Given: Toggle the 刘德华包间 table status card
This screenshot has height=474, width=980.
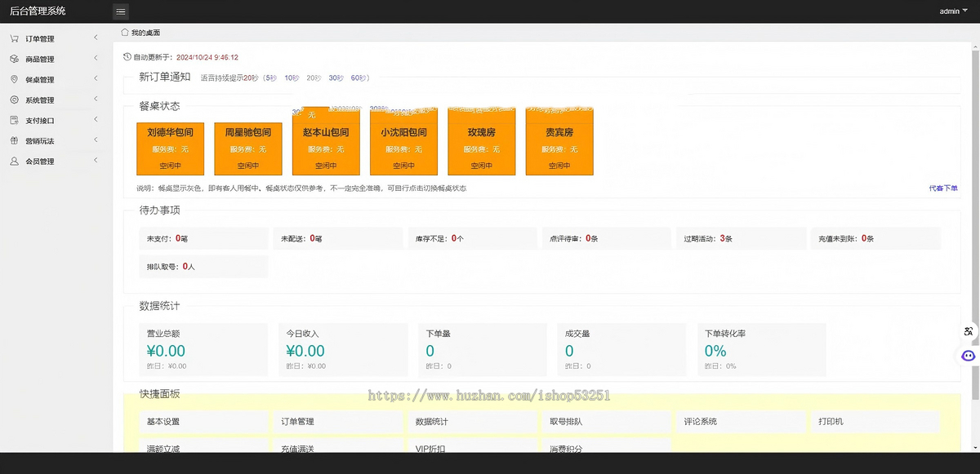Looking at the screenshot, I should [170, 148].
